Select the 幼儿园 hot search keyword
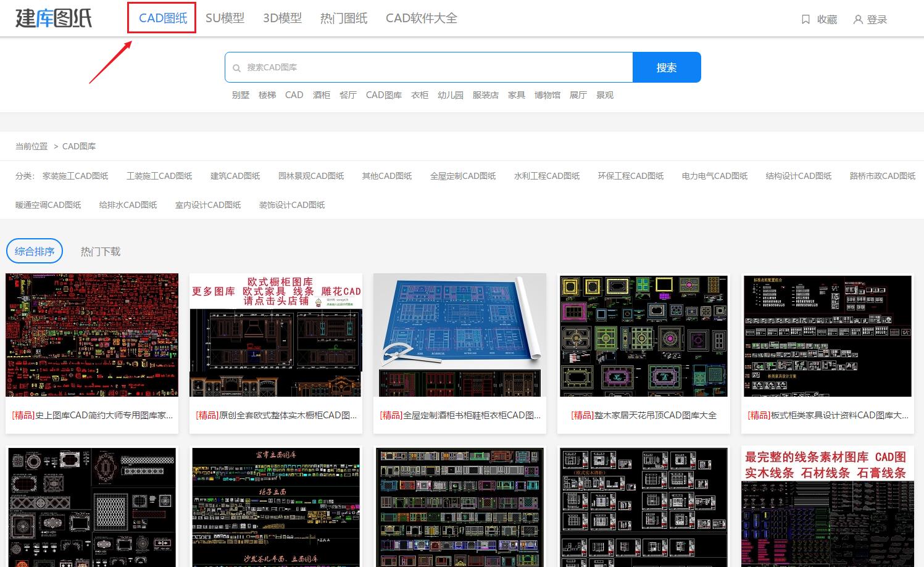Viewport: 924px width, 567px height. tap(450, 94)
